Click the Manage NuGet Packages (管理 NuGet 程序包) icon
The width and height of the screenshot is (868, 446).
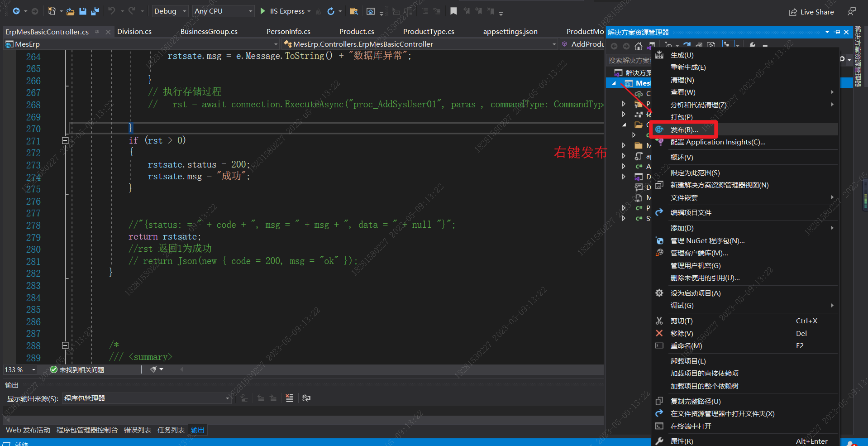point(659,240)
